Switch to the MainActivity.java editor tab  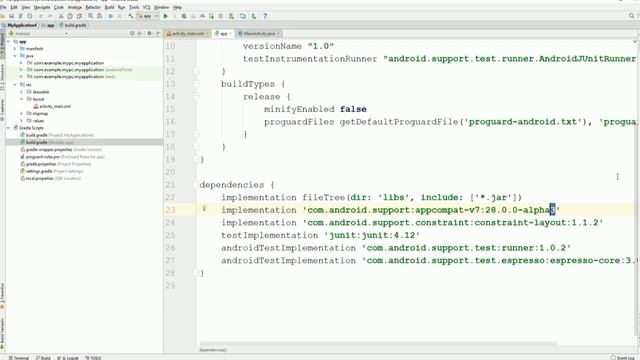pos(259,33)
